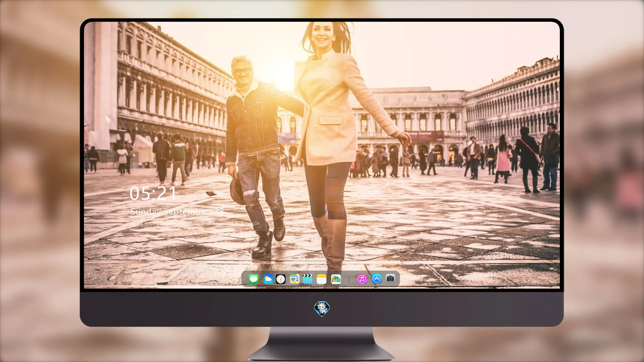Launch the Camera app from the dock

pyautogui.click(x=390, y=279)
